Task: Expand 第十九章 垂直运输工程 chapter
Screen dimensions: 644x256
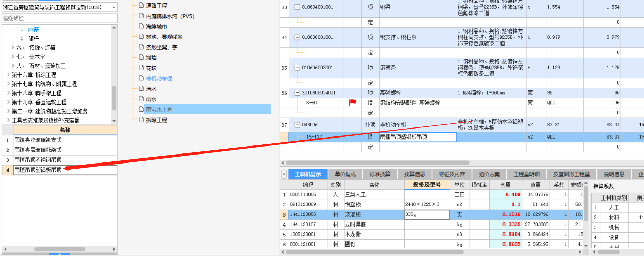Action: click(x=8, y=102)
